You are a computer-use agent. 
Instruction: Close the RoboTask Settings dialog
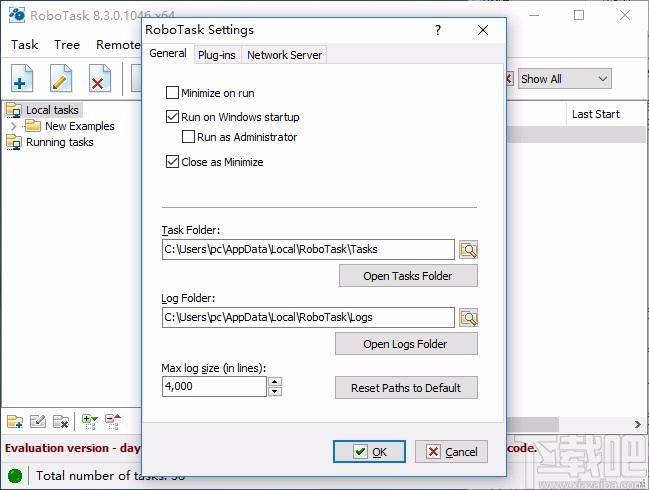click(483, 30)
